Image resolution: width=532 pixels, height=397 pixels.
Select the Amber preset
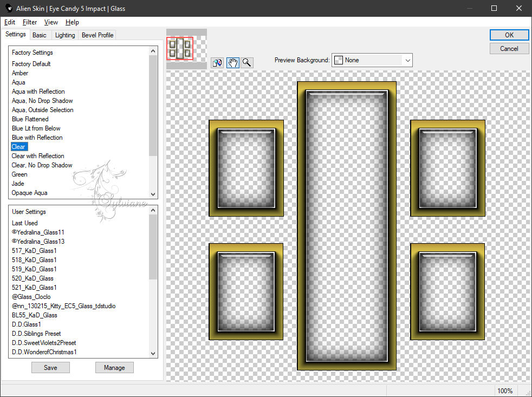coord(20,73)
